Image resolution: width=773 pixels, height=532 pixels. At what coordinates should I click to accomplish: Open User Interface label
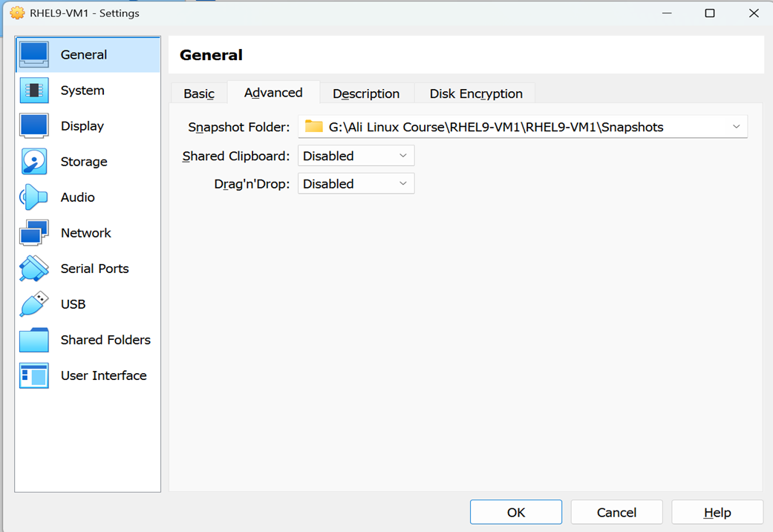pyautogui.click(x=103, y=375)
